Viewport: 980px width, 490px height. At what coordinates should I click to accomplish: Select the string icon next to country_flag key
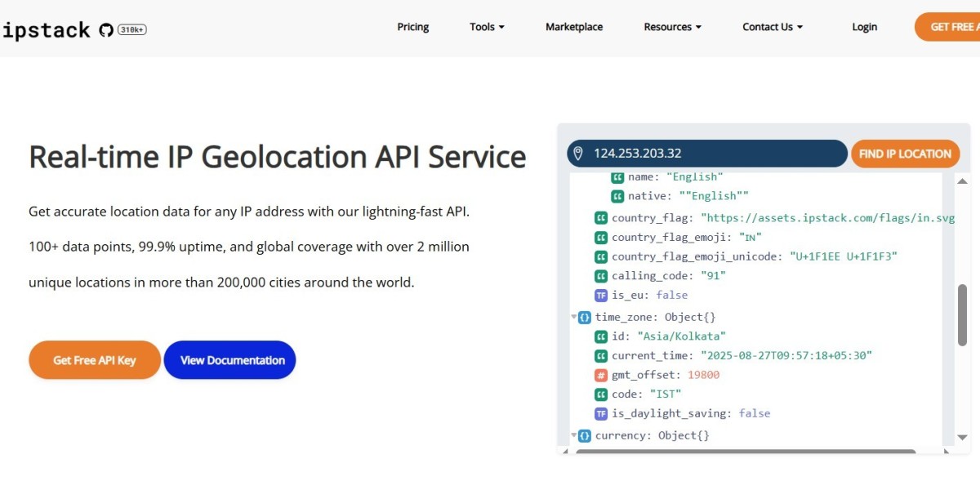(601, 218)
